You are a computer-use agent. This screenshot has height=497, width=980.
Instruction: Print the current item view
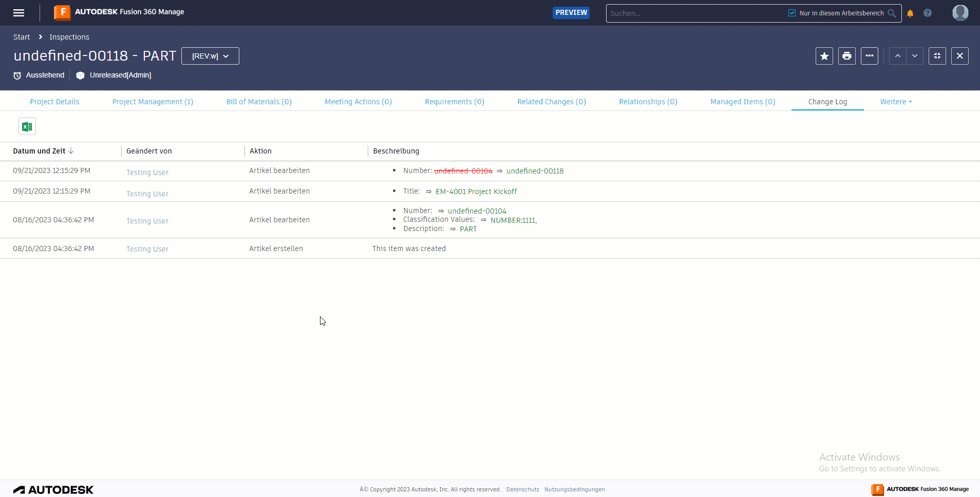[846, 56]
